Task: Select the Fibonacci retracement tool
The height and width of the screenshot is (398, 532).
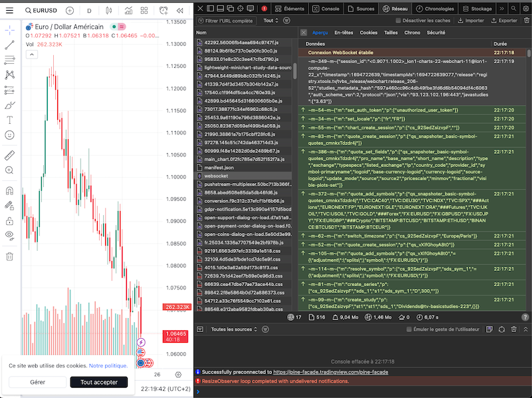Action: tap(9, 60)
